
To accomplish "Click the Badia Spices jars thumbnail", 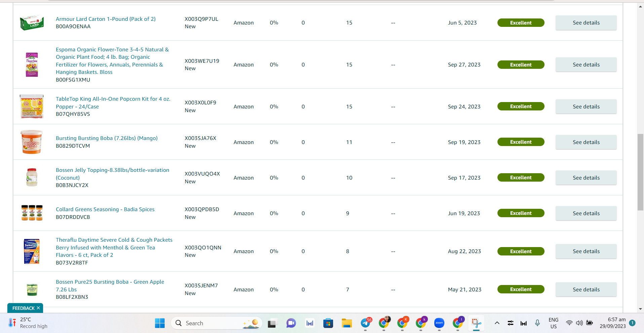I will 32,213.
